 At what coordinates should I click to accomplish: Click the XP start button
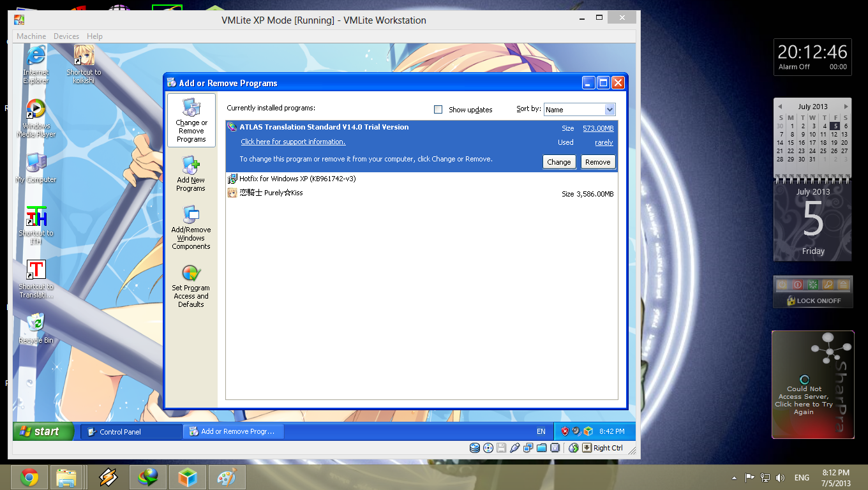[42, 431]
